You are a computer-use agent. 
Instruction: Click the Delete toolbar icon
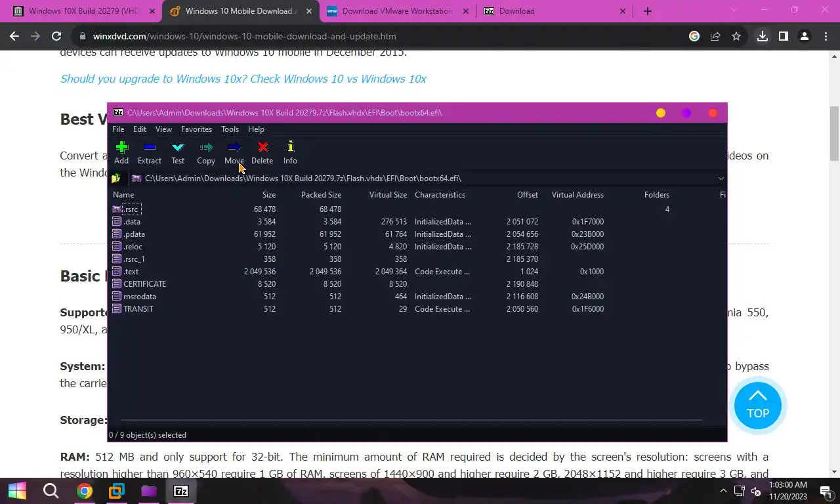[262, 147]
